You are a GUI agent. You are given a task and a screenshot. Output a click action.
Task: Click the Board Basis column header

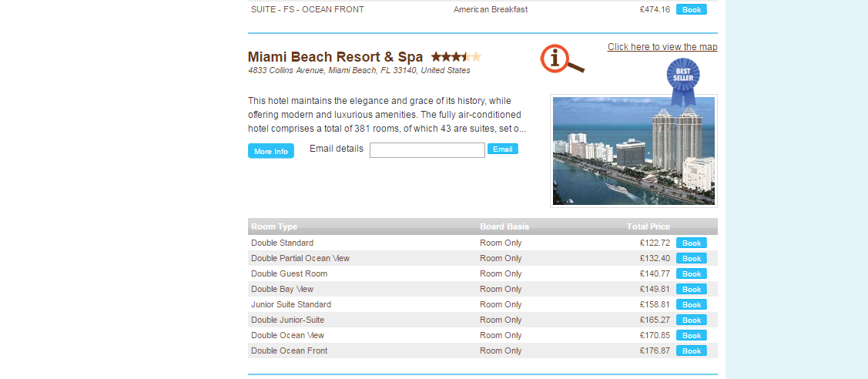[x=504, y=226]
